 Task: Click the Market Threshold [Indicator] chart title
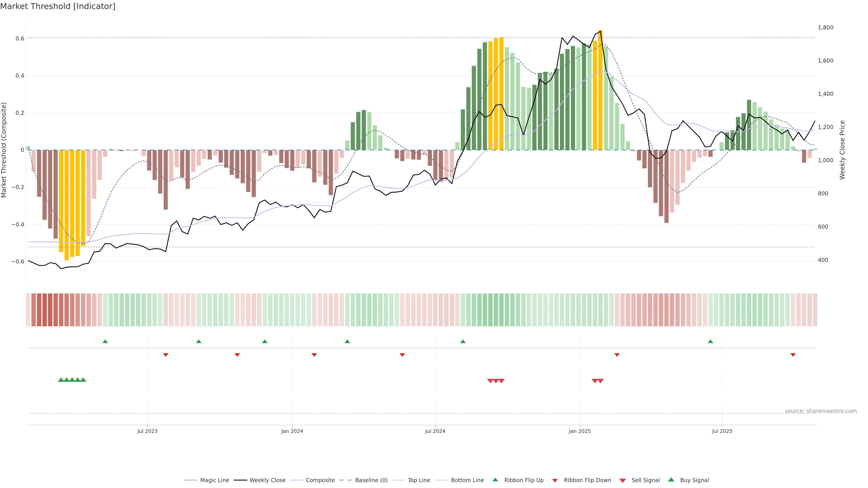tap(58, 6)
